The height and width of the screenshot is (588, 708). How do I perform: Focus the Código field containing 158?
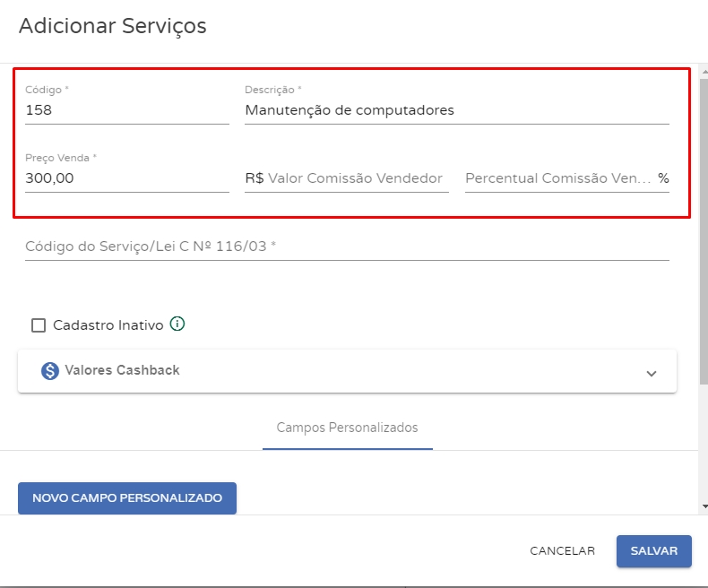point(126,110)
